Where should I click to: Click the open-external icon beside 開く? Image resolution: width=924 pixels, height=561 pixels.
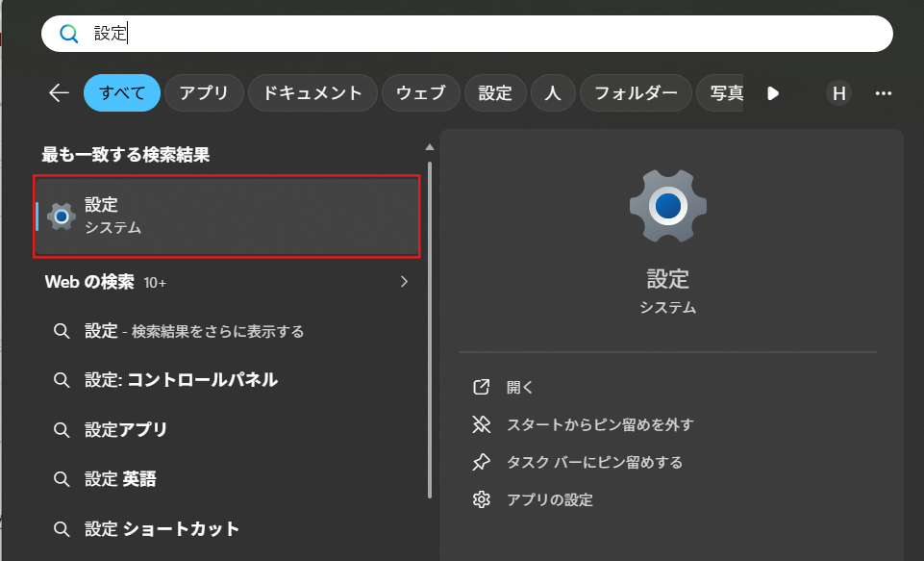(481, 386)
